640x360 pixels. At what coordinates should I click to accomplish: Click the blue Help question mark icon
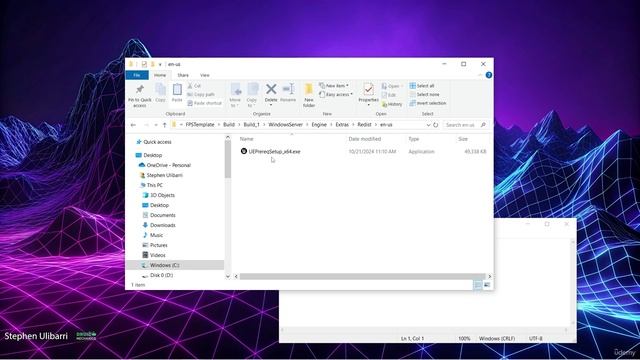489,75
